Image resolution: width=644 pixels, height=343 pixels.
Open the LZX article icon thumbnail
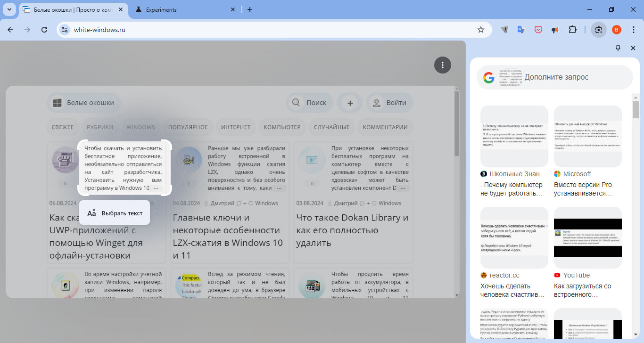point(188,160)
